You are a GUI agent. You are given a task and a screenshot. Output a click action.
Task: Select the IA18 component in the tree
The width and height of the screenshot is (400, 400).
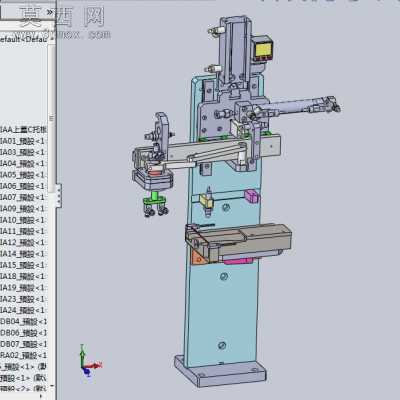(x=23, y=276)
